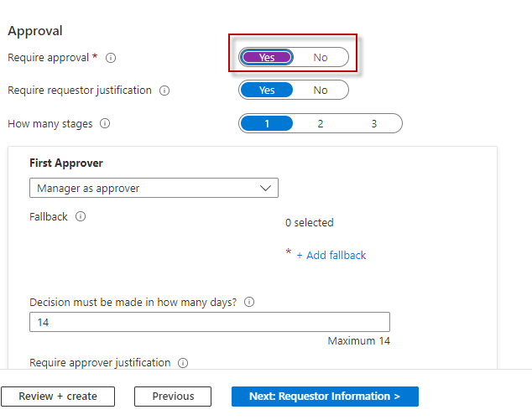Click the decision days input field
The width and height of the screenshot is (532, 420).
(x=210, y=322)
